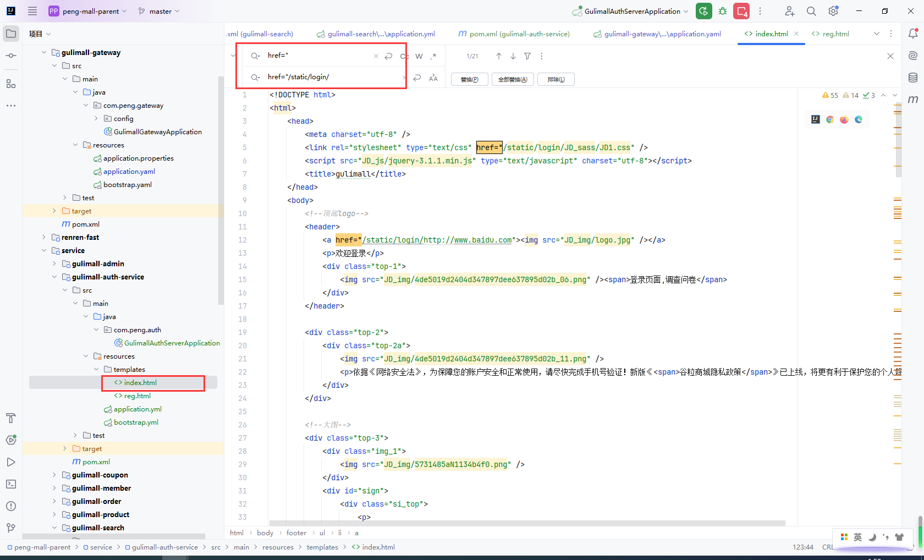Open GulimallAuthServerApplication run configuration dropdown
The height and width of the screenshot is (560, 924).
coord(631,11)
